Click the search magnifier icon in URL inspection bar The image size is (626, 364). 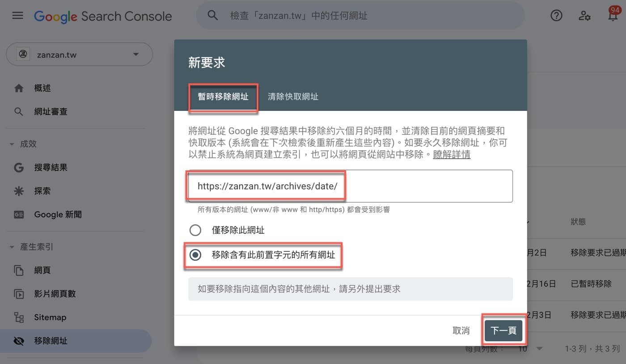pyautogui.click(x=213, y=16)
